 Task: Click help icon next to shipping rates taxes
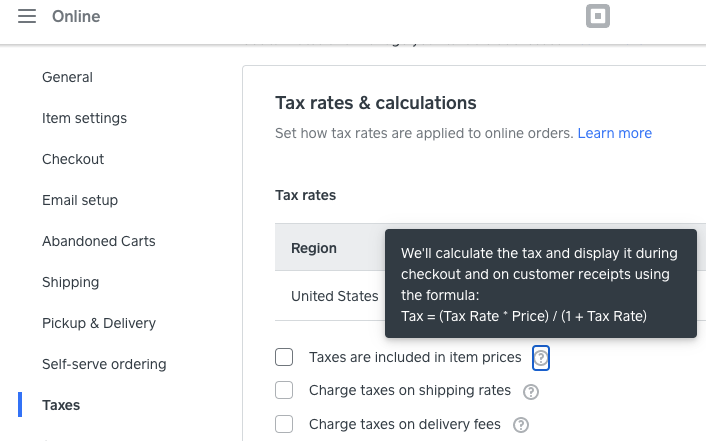click(531, 391)
